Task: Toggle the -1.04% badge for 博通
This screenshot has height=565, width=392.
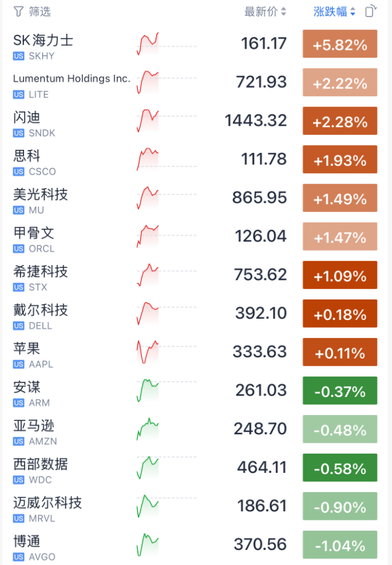Action: point(340,545)
